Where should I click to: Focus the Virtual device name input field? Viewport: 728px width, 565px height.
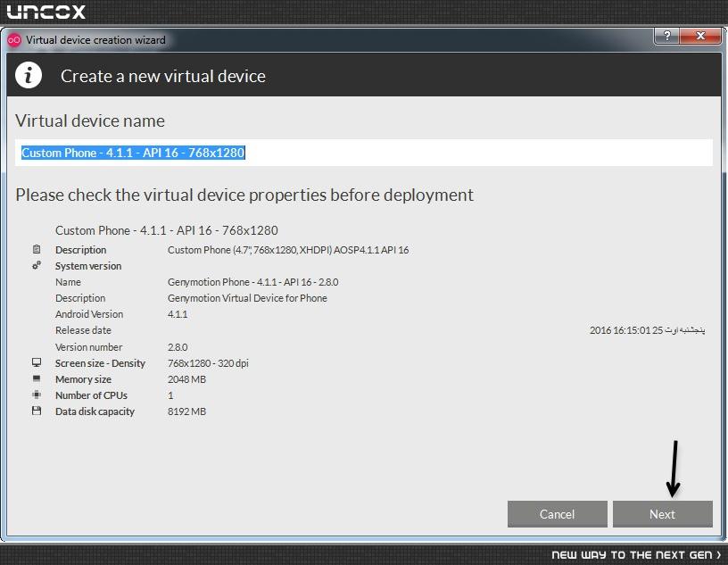pos(364,153)
